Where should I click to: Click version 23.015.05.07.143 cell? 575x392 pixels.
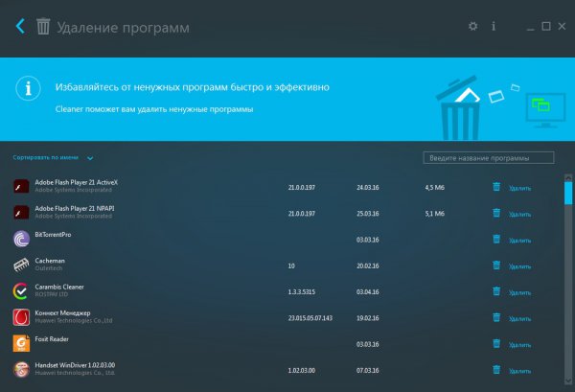point(310,318)
